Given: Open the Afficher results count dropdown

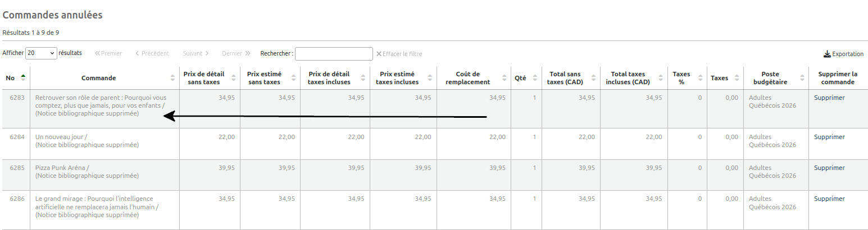Looking at the screenshot, I should point(41,53).
